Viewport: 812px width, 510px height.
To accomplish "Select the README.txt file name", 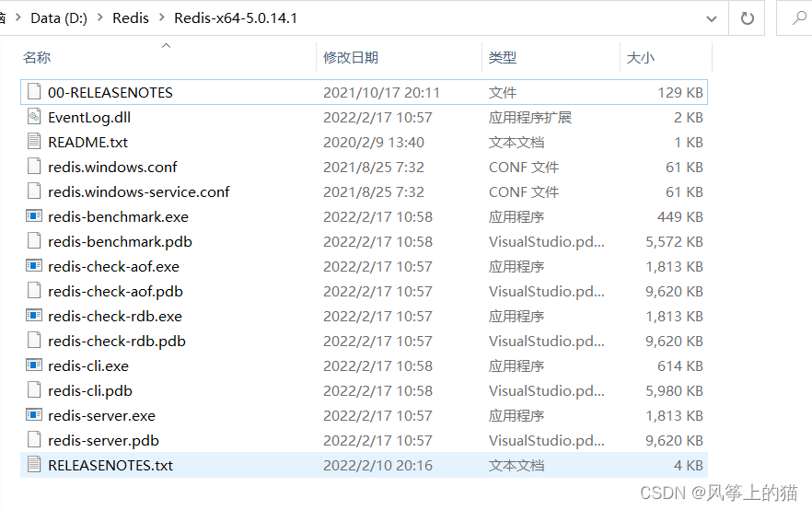I will 87,143.
